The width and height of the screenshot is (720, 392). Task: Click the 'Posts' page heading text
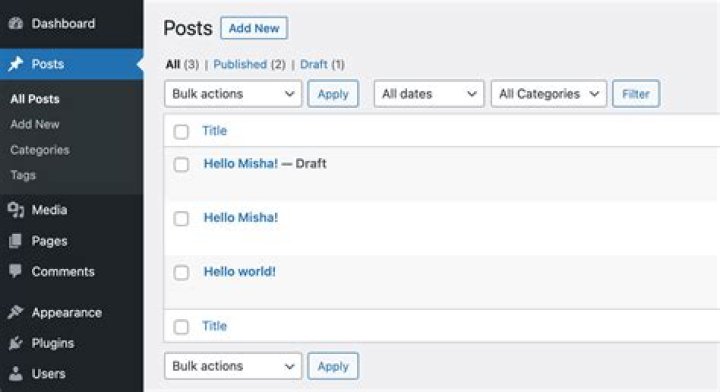(x=188, y=28)
